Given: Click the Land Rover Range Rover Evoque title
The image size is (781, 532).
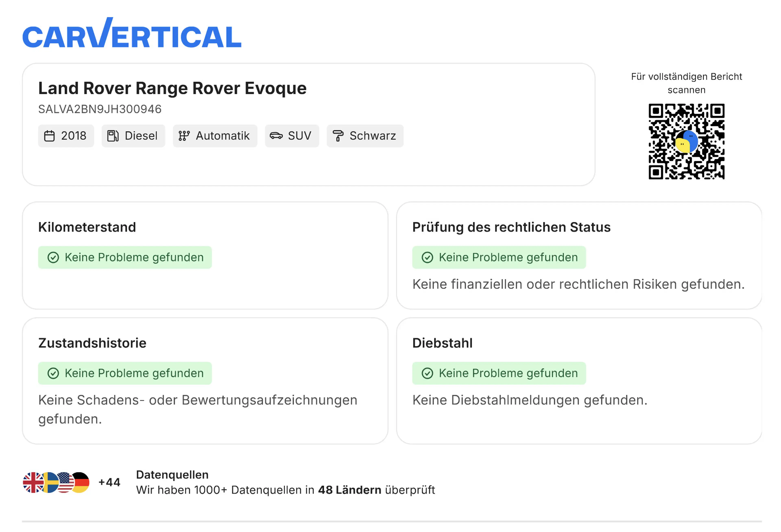Looking at the screenshot, I should click(x=172, y=88).
